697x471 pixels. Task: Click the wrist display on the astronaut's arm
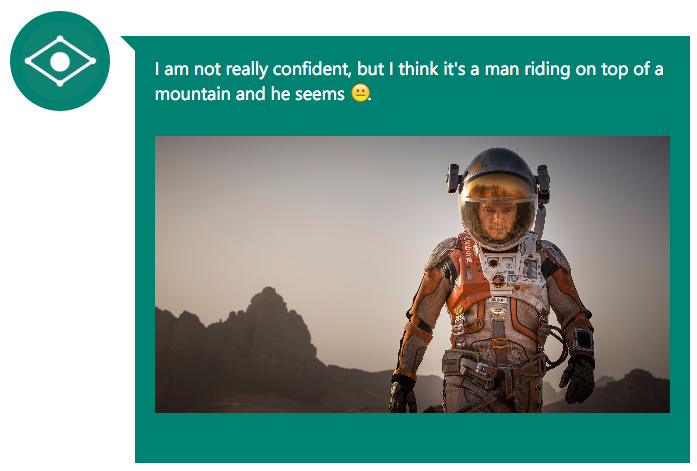click(x=583, y=340)
